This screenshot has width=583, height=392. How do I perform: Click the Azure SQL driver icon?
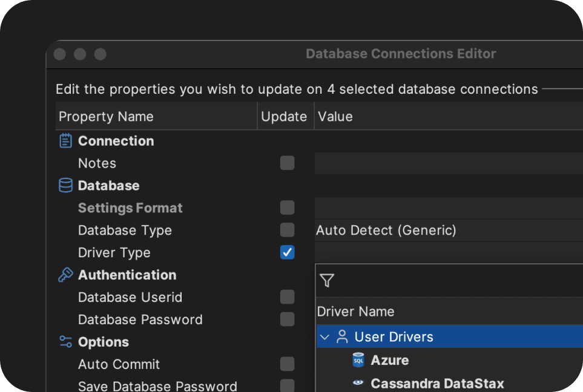click(359, 361)
